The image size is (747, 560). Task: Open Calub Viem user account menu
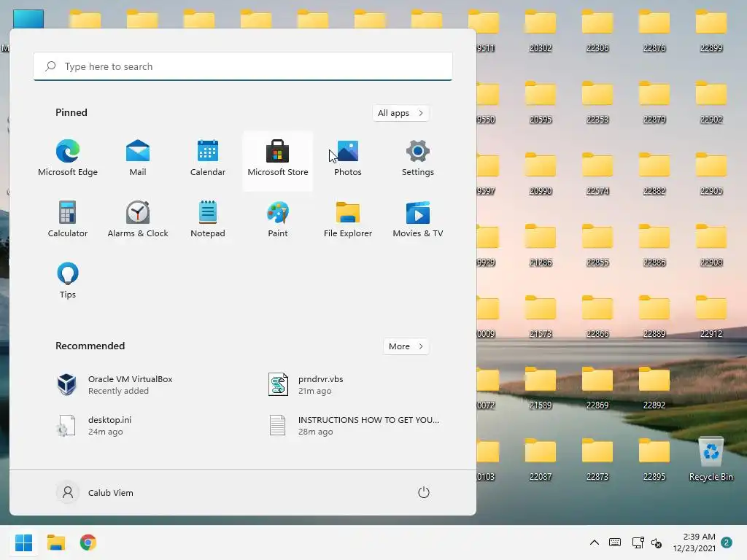click(96, 492)
